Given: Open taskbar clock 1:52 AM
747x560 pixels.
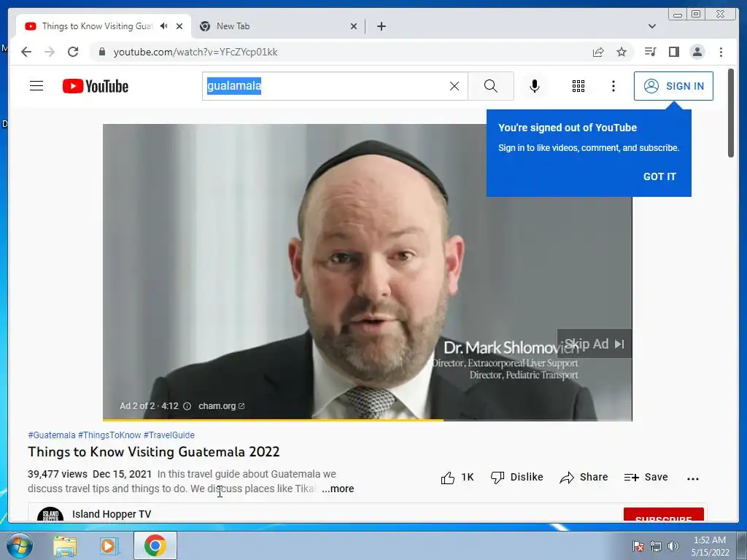Looking at the screenshot, I should 710,546.
